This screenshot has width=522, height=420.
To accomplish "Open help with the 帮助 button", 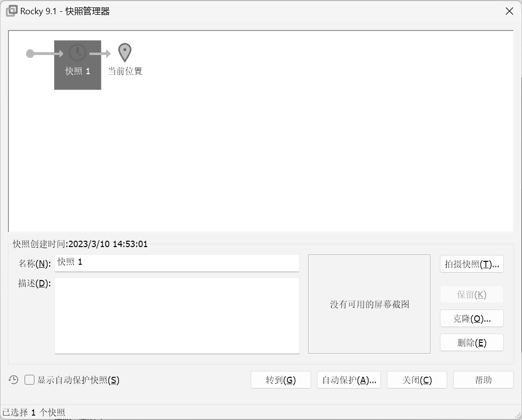I will click(483, 380).
